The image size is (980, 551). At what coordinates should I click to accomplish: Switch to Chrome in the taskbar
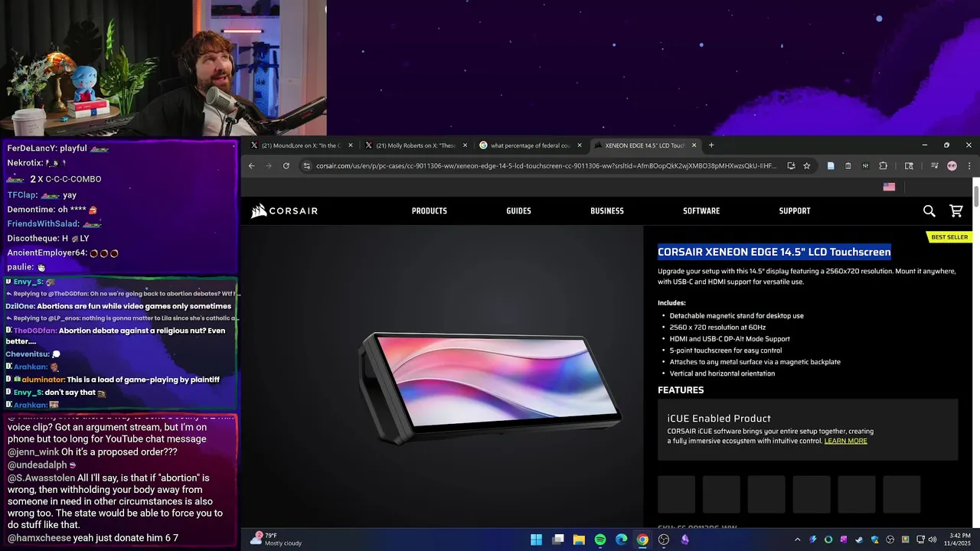[642, 540]
